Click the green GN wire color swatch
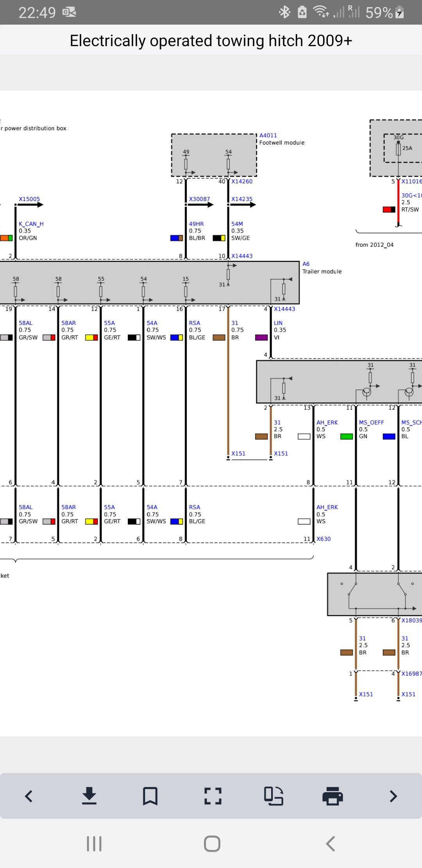The image size is (422, 868). coord(347,436)
